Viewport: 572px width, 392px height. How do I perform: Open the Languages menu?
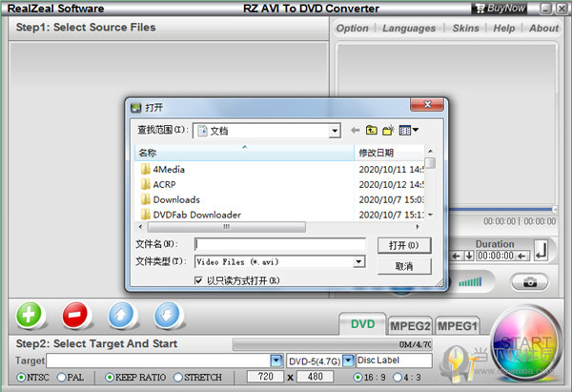409,28
